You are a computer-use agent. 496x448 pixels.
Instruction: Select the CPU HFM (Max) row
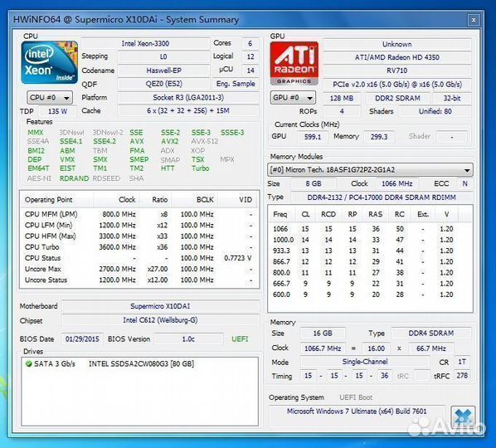click(x=139, y=236)
